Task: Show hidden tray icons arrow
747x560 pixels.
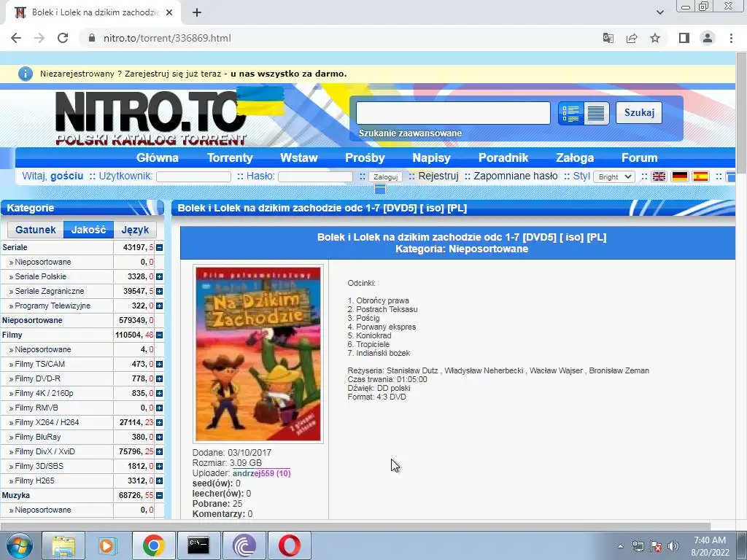Action: coord(620,546)
